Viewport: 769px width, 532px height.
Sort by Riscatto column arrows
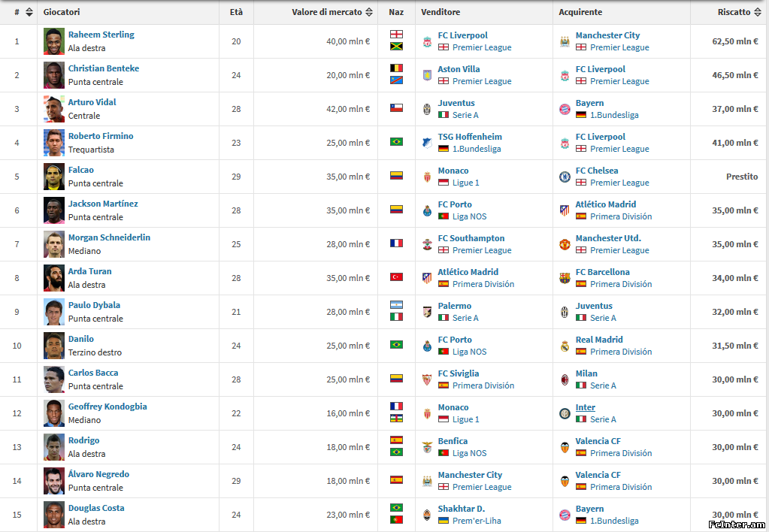tap(758, 12)
